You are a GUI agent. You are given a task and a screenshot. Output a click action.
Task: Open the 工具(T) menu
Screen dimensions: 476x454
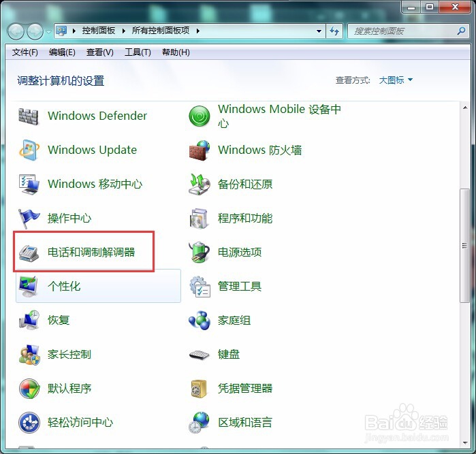138,52
